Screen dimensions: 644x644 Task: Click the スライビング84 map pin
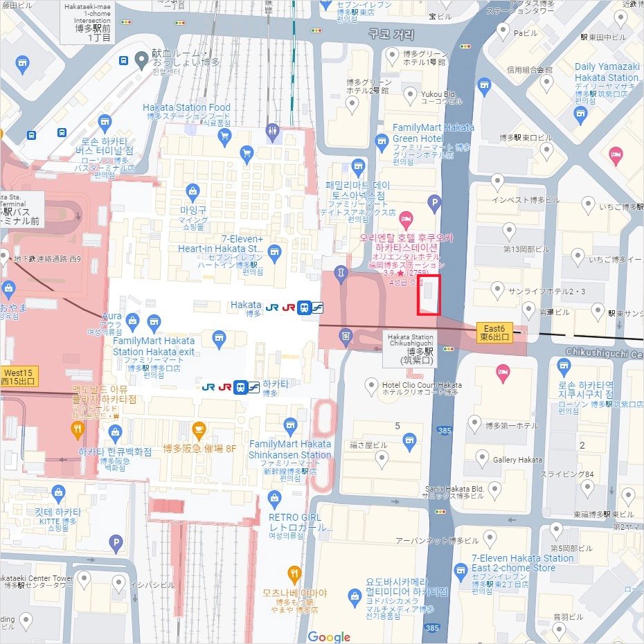[x=587, y=488]
